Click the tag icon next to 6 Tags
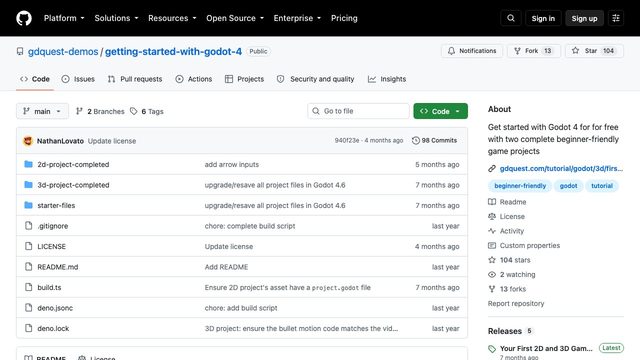This screenshot has width=640, height=360. 133,111
